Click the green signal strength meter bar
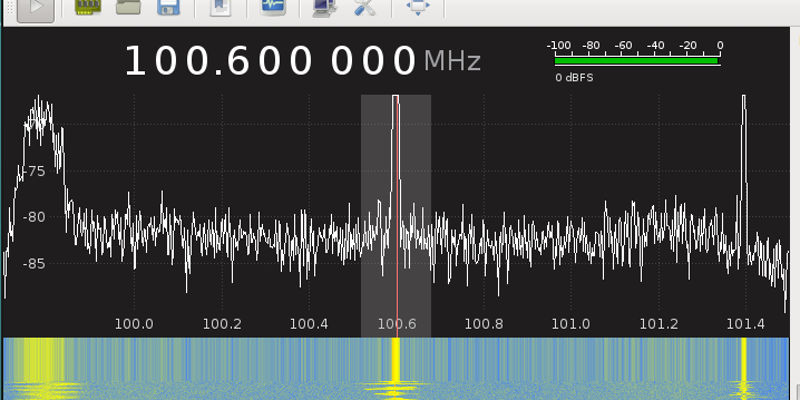This screenshot has width=800, height=400. pos(636,61)
